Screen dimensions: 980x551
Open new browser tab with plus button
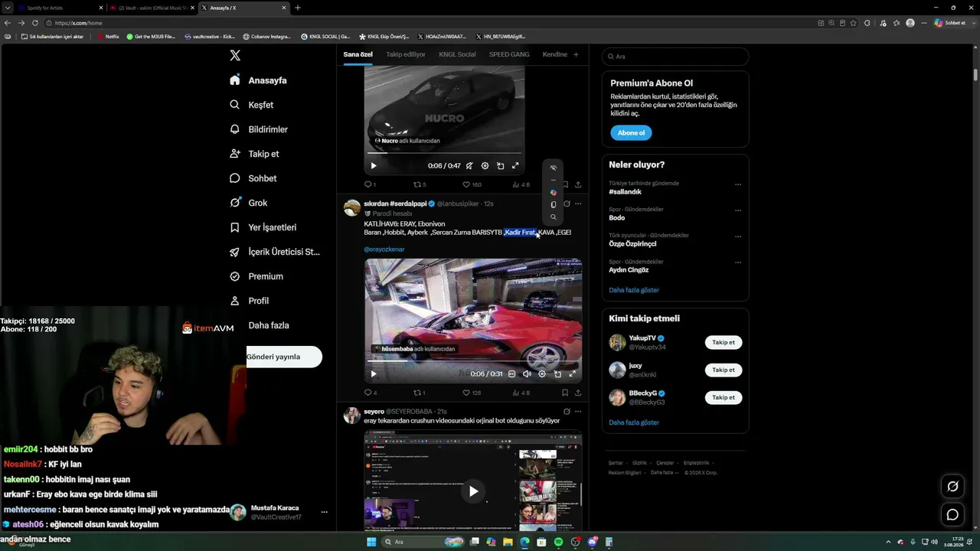298,8
